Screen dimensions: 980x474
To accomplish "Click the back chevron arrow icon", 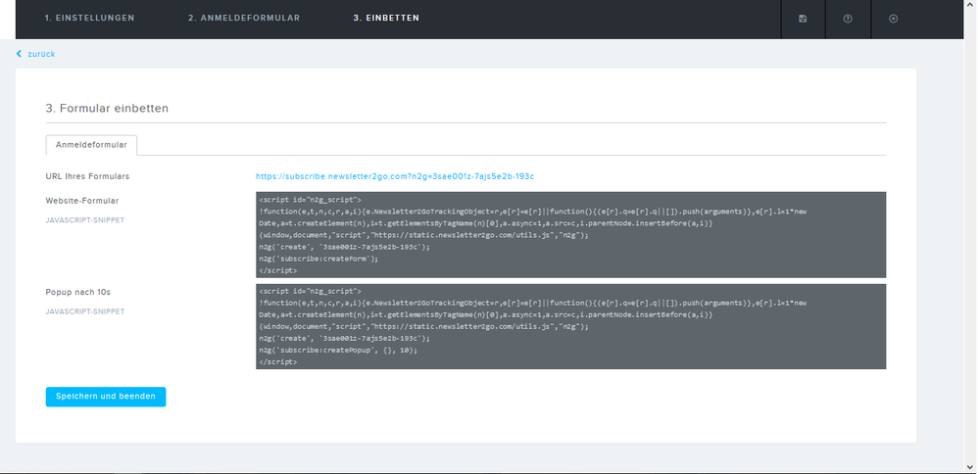I will (x=19, y=54).
